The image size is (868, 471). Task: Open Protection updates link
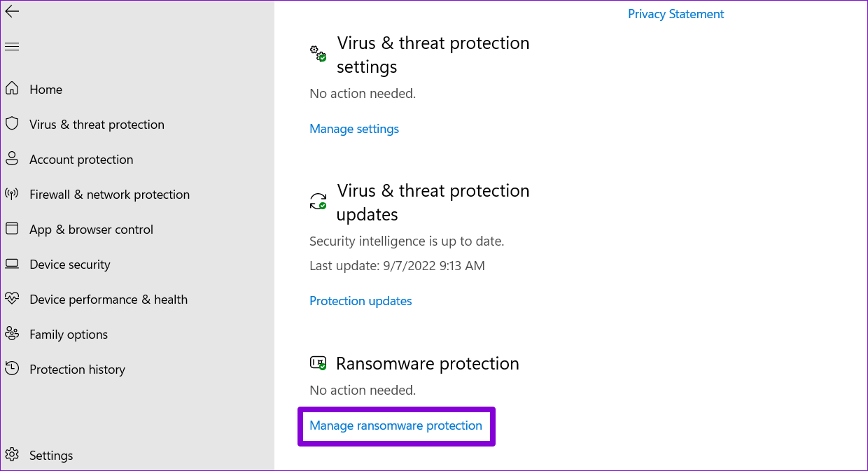360,301
